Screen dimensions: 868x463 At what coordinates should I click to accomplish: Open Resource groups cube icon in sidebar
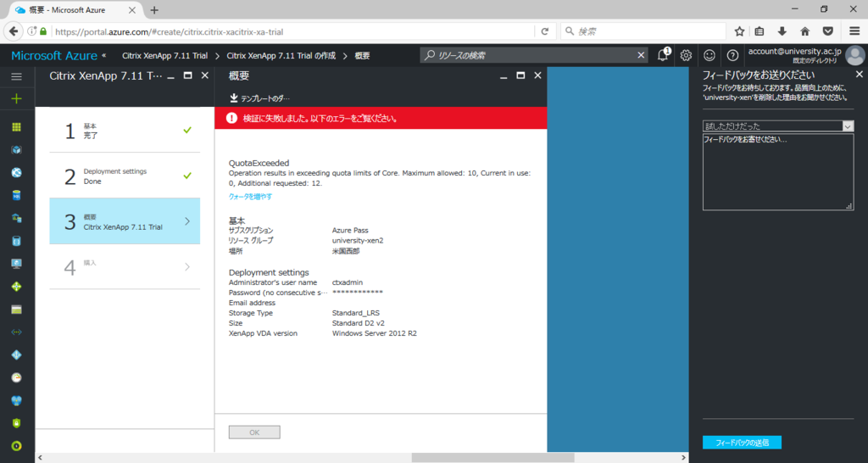pos(17,149)
